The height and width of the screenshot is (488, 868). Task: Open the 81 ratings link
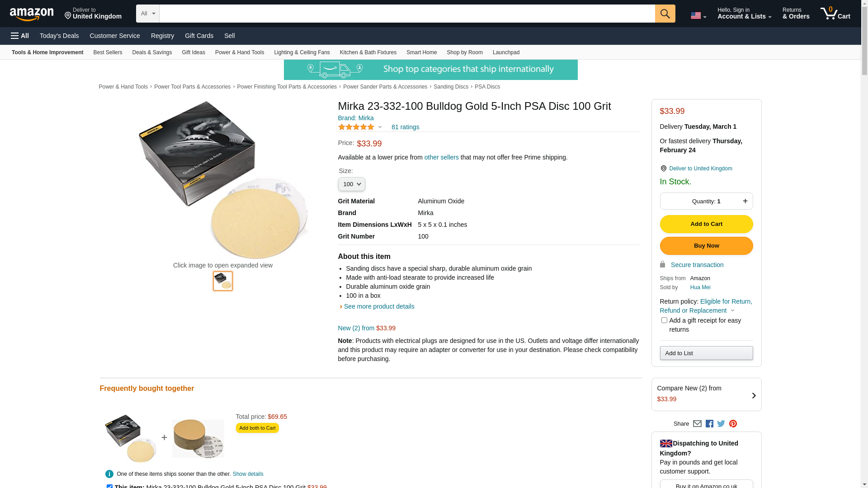point(405,127)
